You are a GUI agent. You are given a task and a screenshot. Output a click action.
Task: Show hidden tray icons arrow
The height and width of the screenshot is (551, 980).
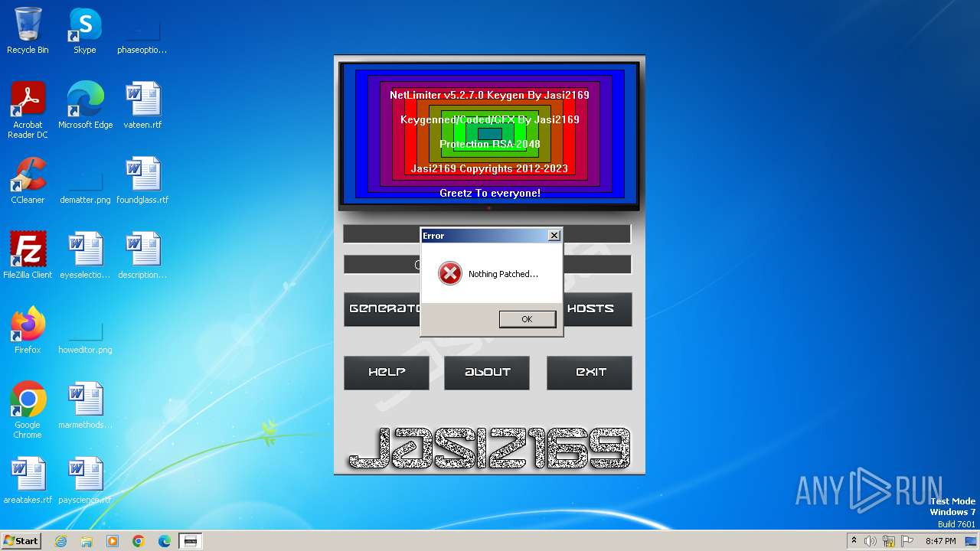click(x=854, y=540)
